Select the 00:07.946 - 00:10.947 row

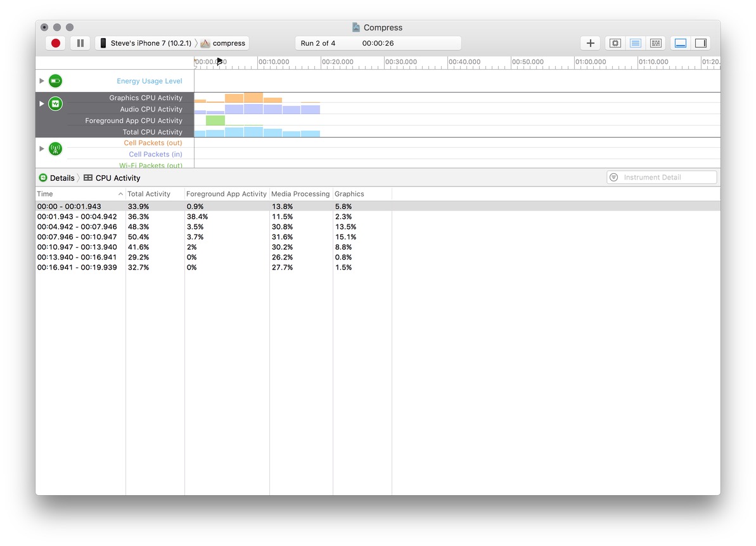(x=77, y=237)
